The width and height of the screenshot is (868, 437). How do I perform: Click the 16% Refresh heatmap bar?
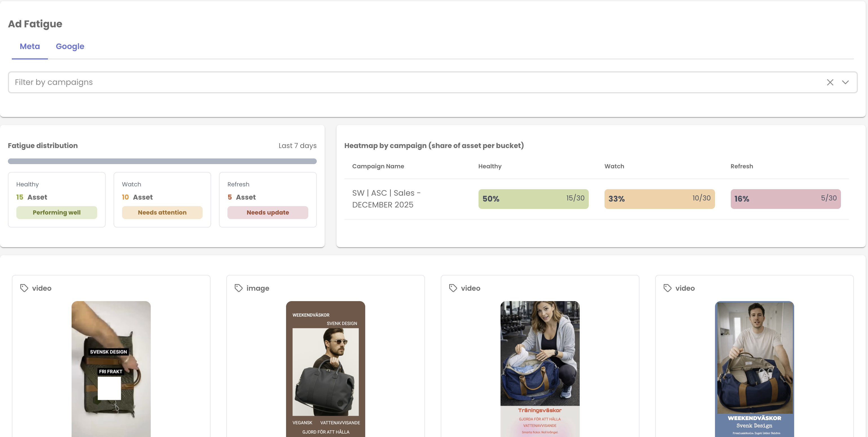click(785, 198)
